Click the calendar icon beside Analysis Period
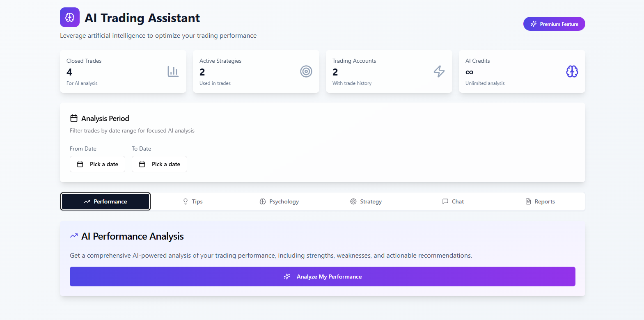This screenshot has height=320, width=644. [x=74, y=119]
